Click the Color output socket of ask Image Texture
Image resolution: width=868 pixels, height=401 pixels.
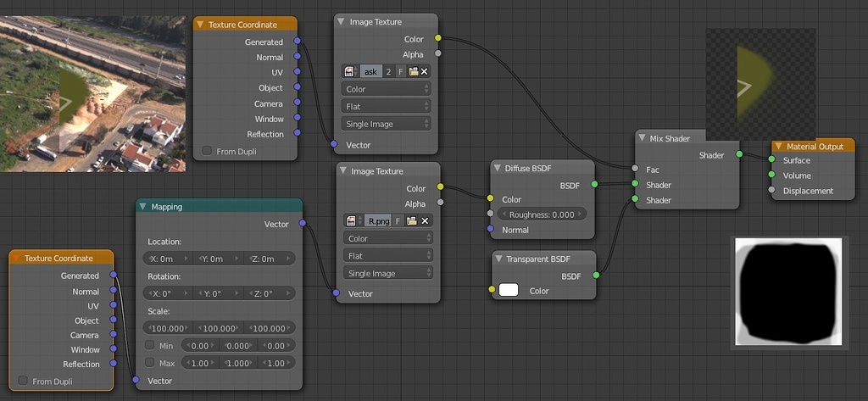pyautogui.click(x=438, y=38)
